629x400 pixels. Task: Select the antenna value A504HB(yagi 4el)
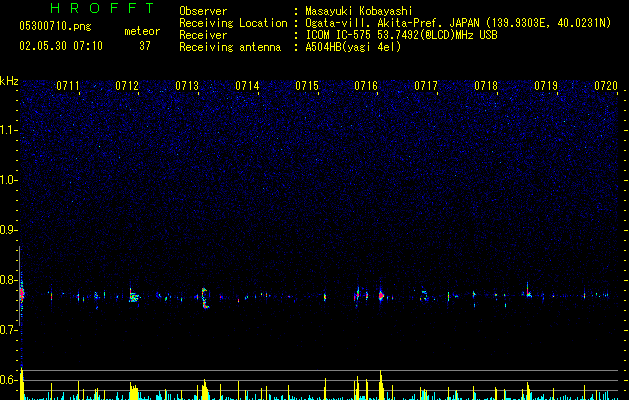click(x=353, y=47)
